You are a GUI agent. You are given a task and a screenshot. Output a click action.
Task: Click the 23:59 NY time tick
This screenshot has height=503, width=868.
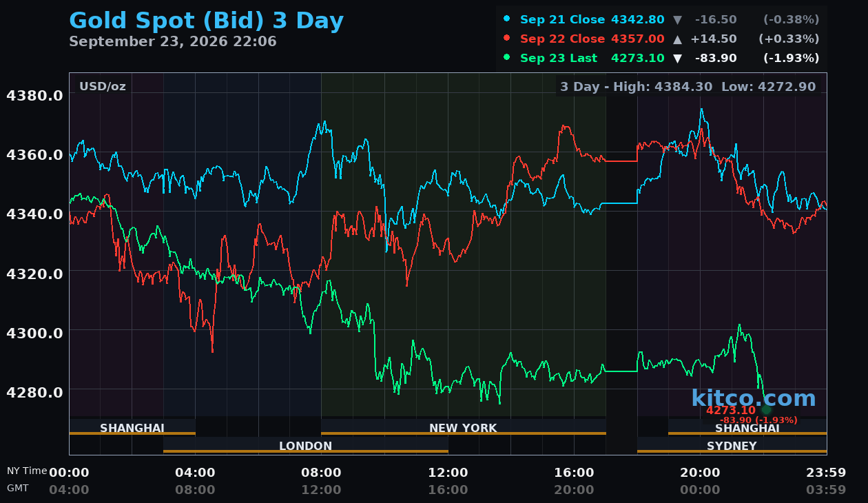[826, 473]
